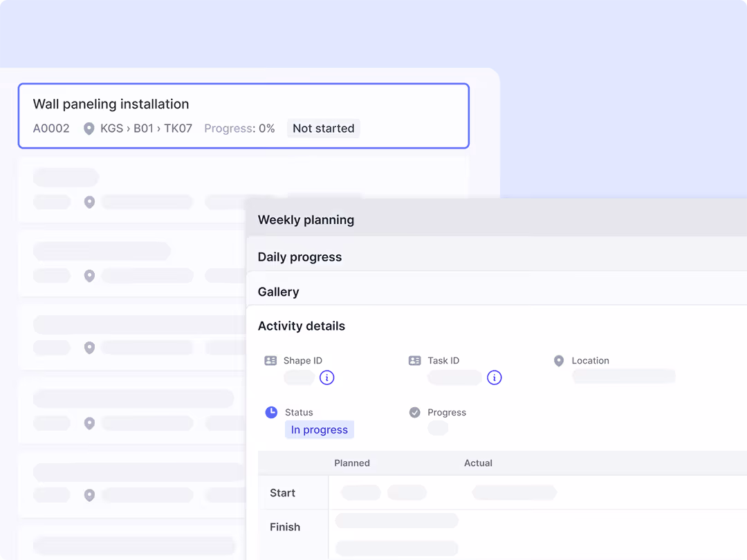Click the Shape ID badge icon

coord(270,360)
